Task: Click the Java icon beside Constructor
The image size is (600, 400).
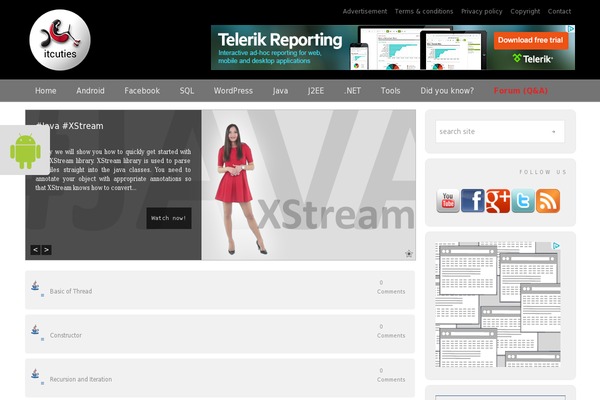Action: pos(35,330)
